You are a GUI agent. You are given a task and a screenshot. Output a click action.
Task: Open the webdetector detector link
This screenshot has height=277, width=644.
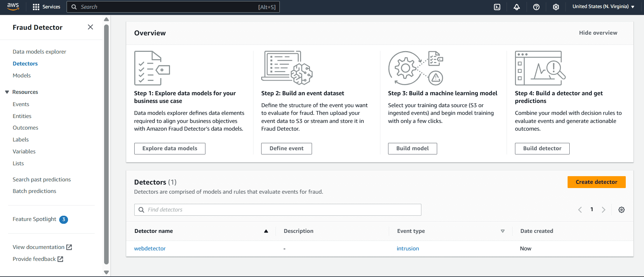[x=150, y=248]
